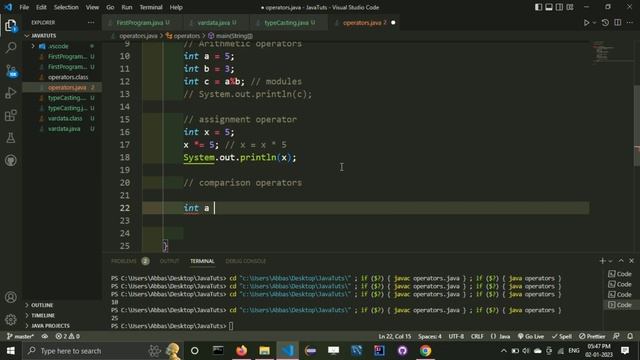Viewport: 640px width, 360px height.
Task: Open Firefox from the taskbar
Action: click(x=241, y=351)
